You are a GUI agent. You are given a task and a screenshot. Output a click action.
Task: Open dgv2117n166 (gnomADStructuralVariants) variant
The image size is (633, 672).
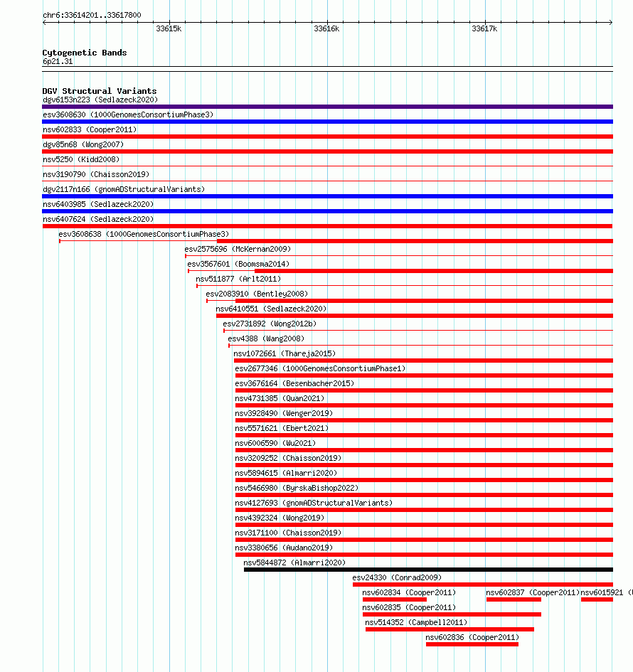tap(124, 189)
